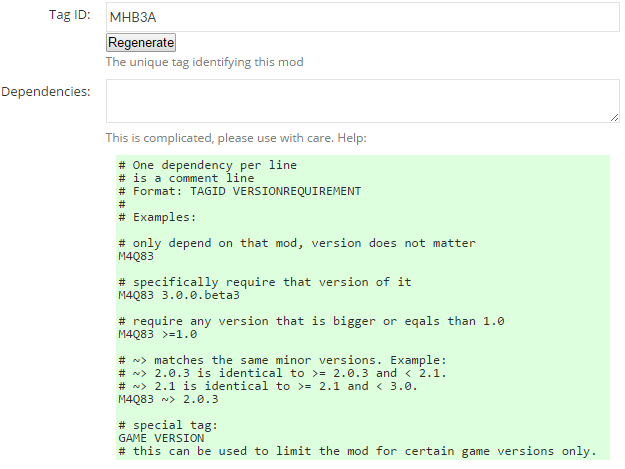This screenshot has height=469, width=625.
Task: Grab the Dependencies textarea resize handle
Action: point(614,118)
